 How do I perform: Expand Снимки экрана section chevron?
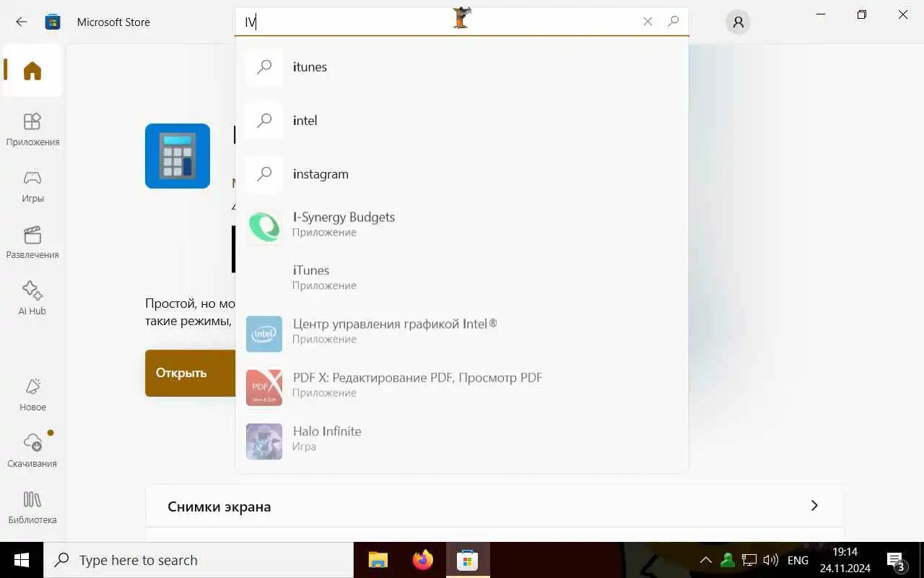coord(814,506)
